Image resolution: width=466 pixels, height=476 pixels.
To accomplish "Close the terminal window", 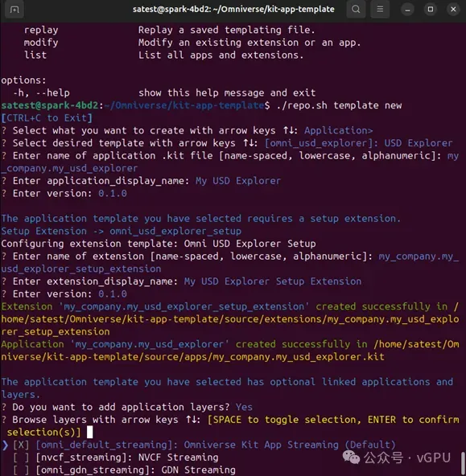I will point(453,10).
